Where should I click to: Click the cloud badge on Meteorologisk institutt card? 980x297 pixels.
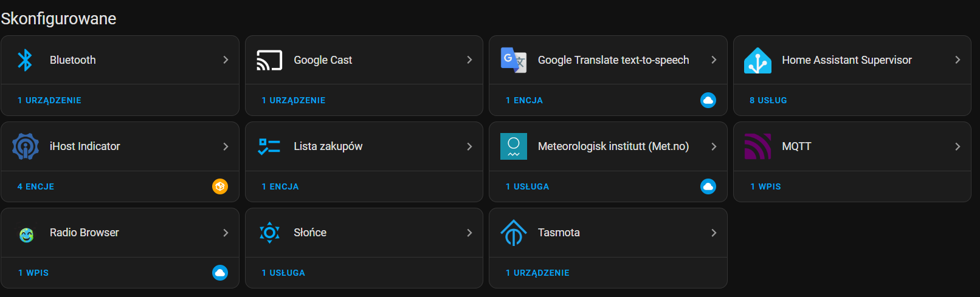pos(708,186)
